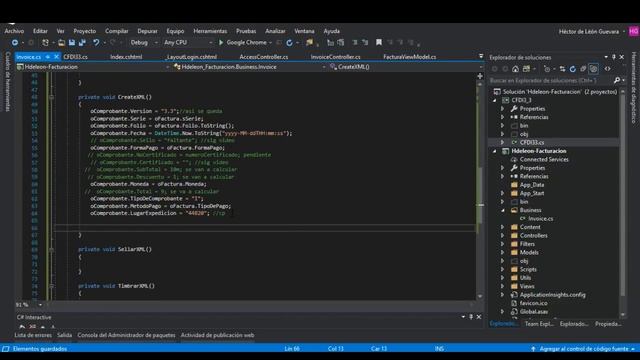Viewport: 640px width, 360px height.
Task: Expand the Models folder node
Action: [503, 252]
